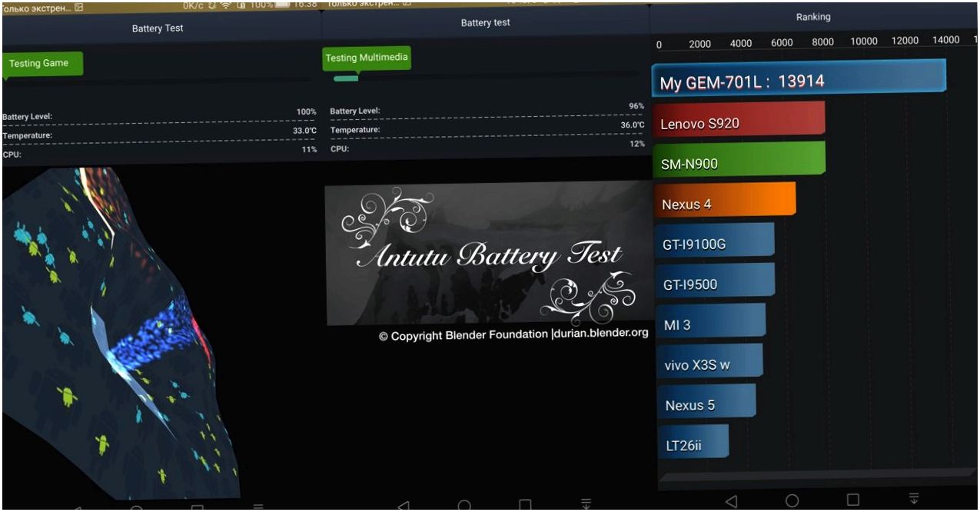The height and width of the screenshot is (512, 980).
Task: Tap the Home circle icon on Ranking screen
Action: coord(792,500)
